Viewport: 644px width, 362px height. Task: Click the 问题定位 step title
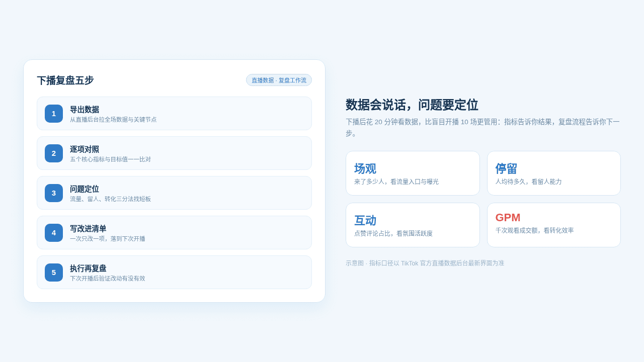pyautogui.click(x=85, y=189)
